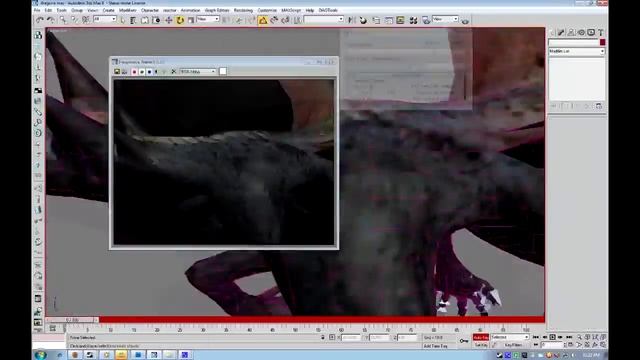Select the Select and Move tool
640x360 pixels.
point(169,20)
